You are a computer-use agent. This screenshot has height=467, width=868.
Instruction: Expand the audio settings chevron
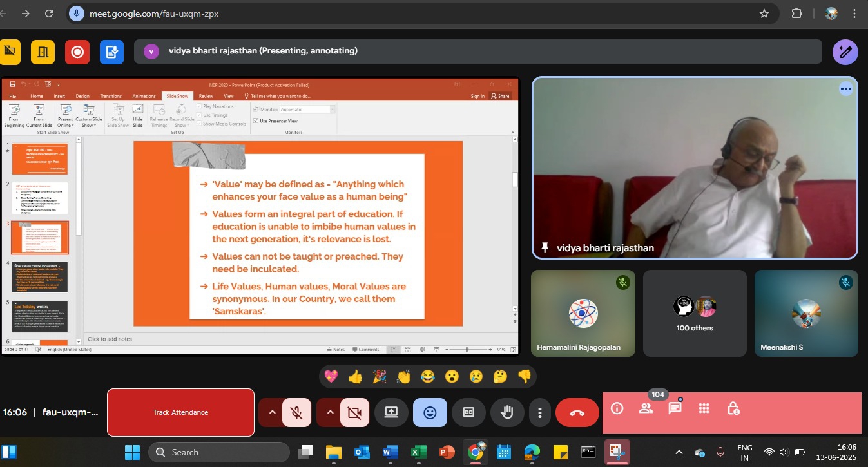click(x=272, y=413)
